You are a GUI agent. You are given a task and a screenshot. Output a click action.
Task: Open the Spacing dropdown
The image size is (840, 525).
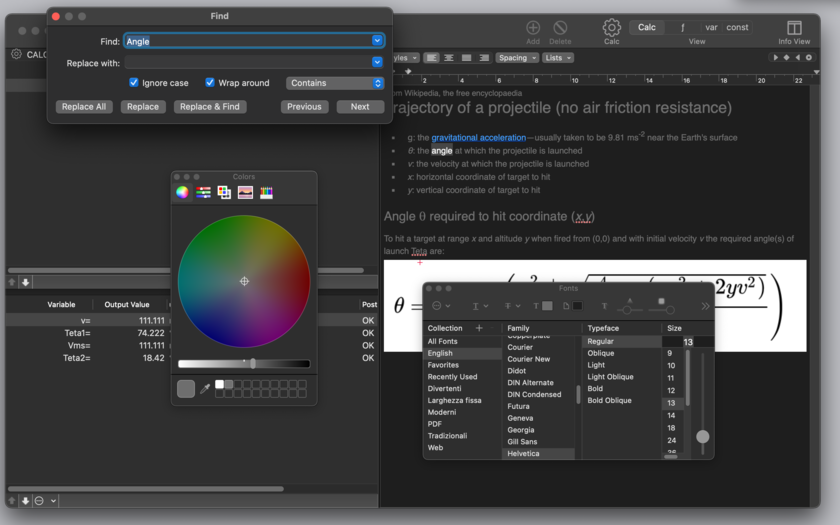[x=516, y=58]
